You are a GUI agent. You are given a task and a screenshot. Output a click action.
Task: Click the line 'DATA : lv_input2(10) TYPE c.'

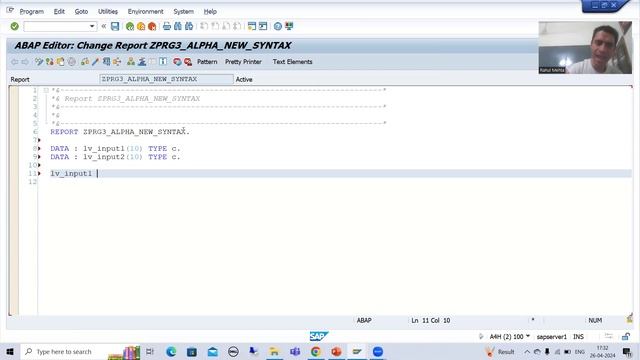(115, 157)
